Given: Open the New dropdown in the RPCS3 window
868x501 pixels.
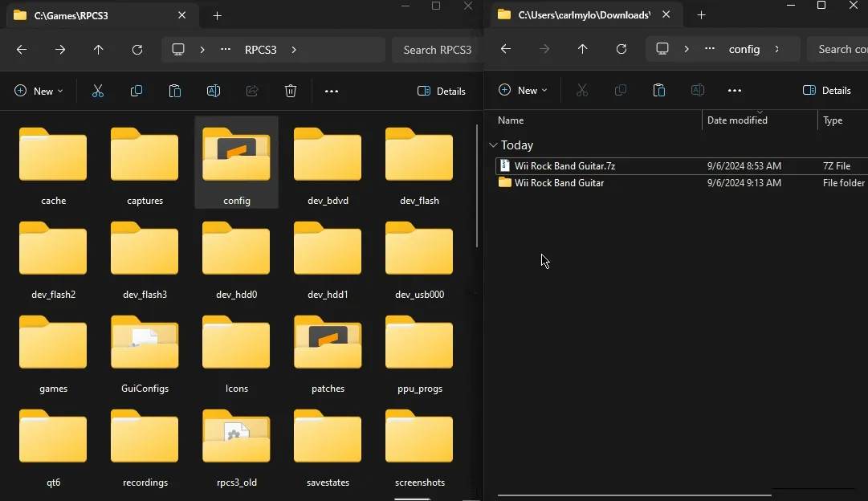Looking at the screenshot, I should tap(39, 91).
